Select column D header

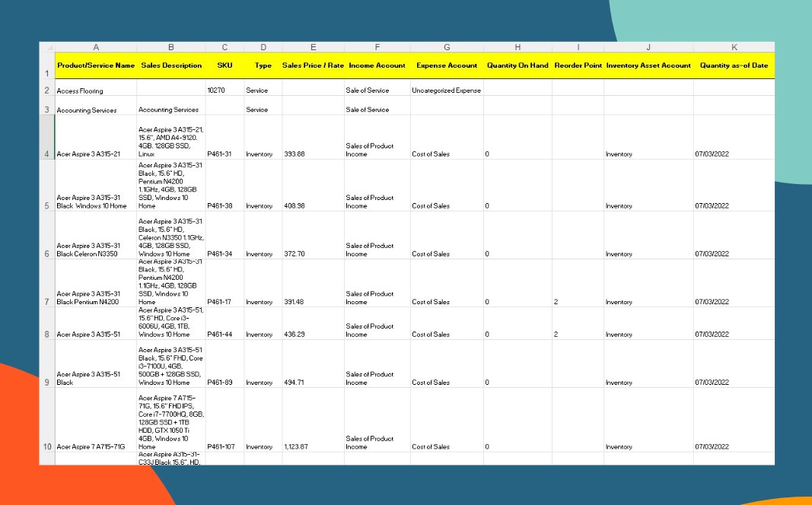(263, 47)
